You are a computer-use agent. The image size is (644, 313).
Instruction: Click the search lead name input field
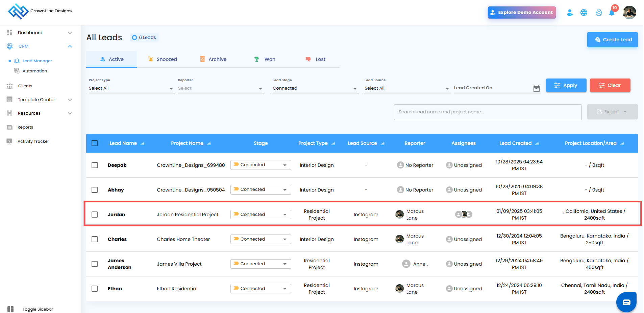[x=487, y=112]
